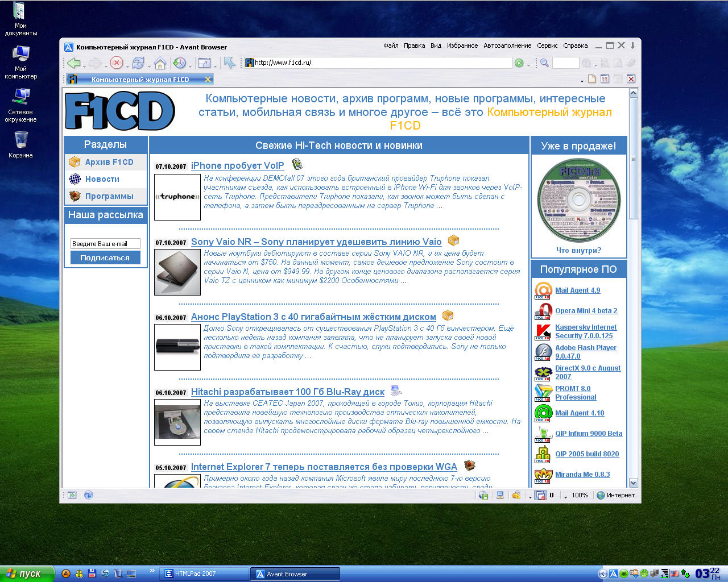The image size is (728, 582).
Task: Click the box icon next to Sony Vaio headline
Action: coord(453,240)
